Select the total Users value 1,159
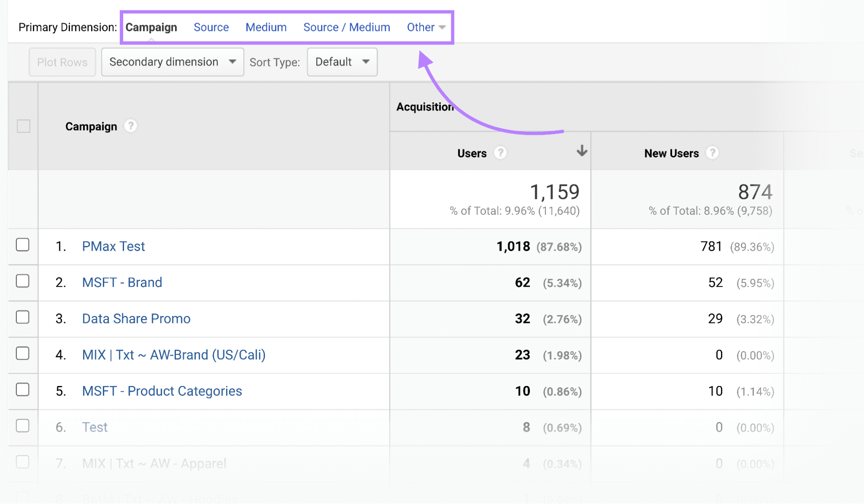This screenshot has width=864, height=504. (555, 192)
